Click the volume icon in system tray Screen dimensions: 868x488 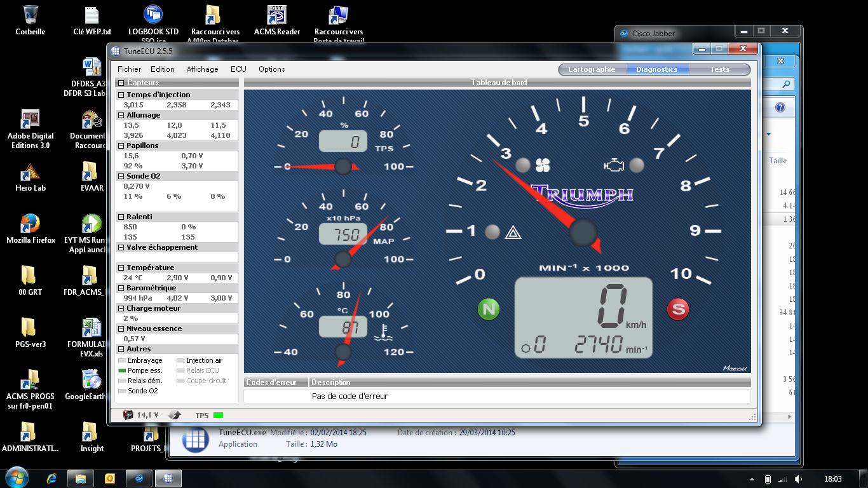click(799, 479)
